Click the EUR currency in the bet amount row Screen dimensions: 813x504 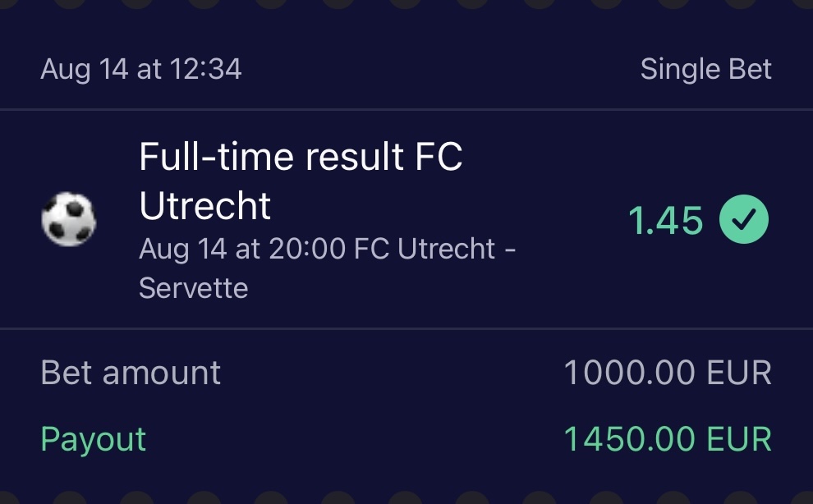tap(740, 373)
